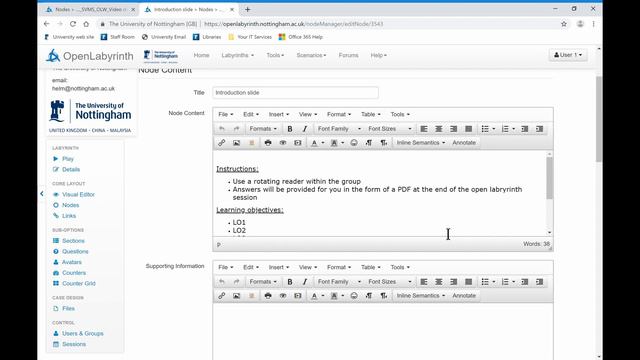This screenshot has width=640, height=360.
Task: Increase indent in Node Content editor
Action: pos(540,129)
